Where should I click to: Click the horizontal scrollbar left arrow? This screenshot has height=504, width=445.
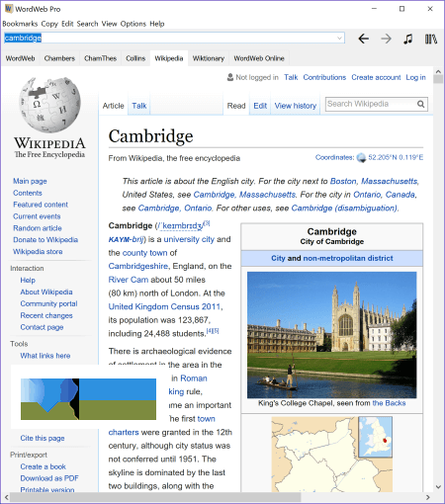6,497
